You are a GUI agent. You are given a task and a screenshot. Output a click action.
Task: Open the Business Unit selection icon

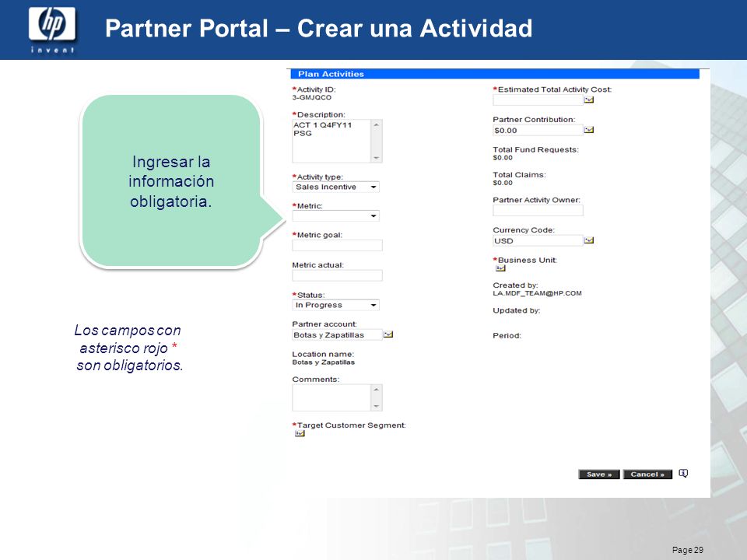click(500, 268)
